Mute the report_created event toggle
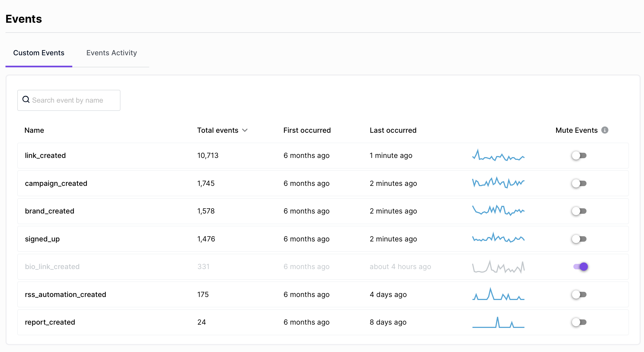Viewport: 644px width, 352px height. point(579,322)
